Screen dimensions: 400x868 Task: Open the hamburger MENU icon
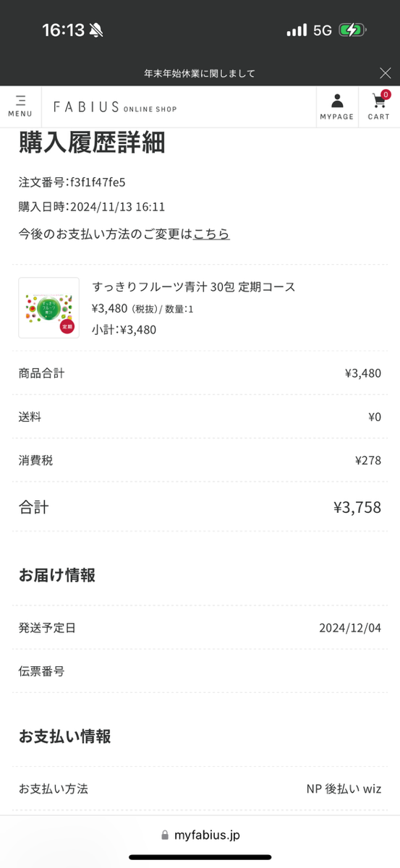[20, 106]
